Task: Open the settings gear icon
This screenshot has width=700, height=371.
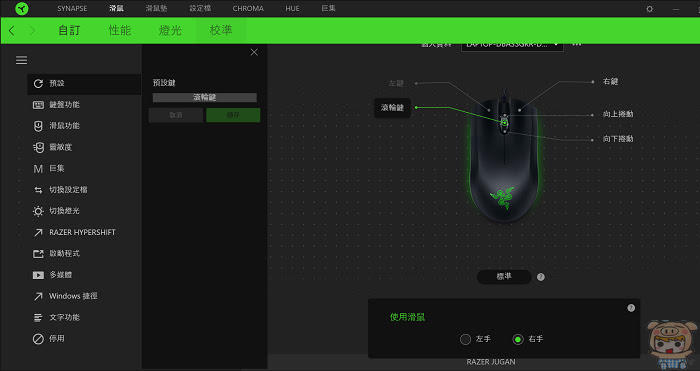Action: point(650,8)
